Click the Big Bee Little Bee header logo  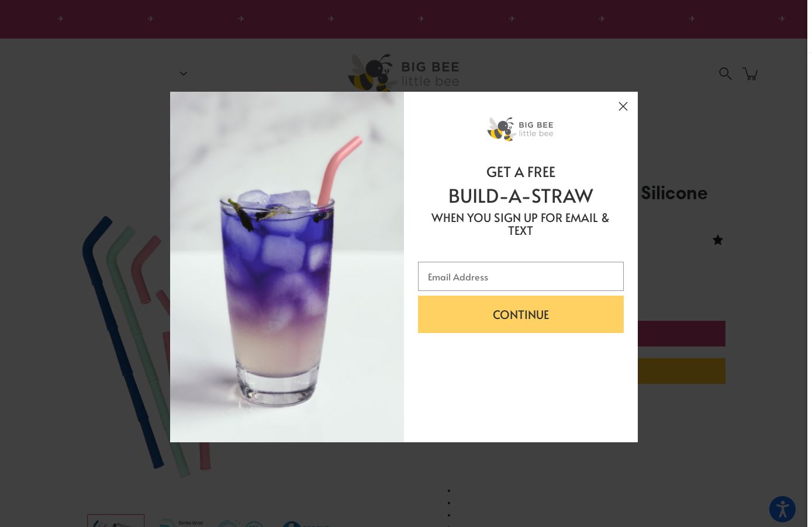coord(403,73)
